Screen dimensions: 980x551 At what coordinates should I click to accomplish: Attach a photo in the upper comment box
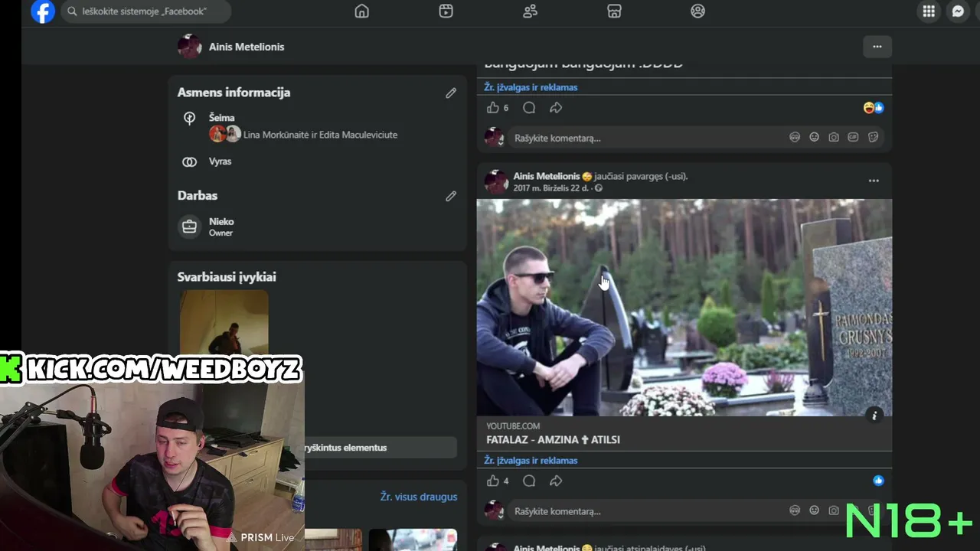click(834, 137)
